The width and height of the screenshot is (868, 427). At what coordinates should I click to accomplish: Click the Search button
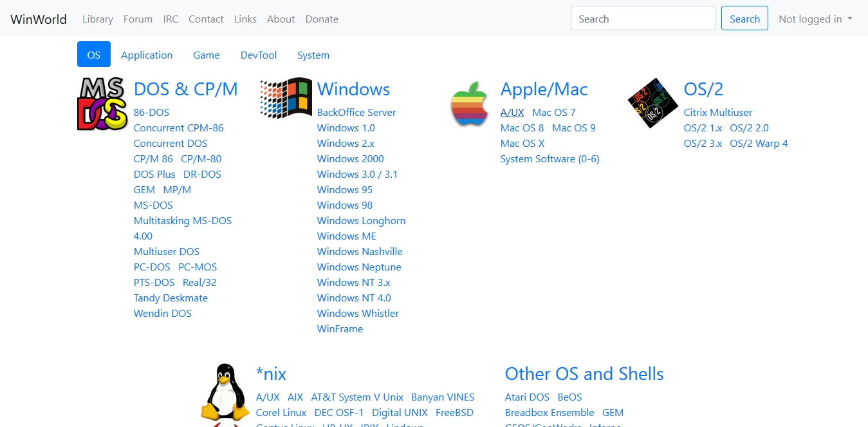pyautogui.click(x=745, y=19)
